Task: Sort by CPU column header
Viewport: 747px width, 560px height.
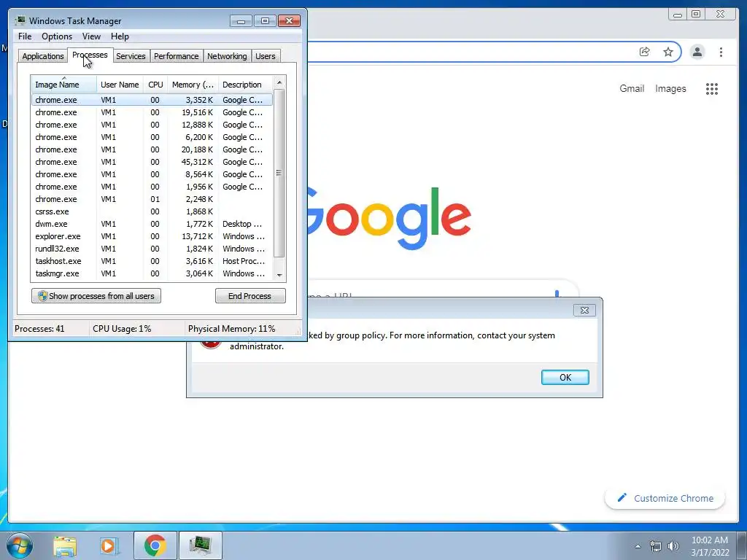Action: [156, 85]
